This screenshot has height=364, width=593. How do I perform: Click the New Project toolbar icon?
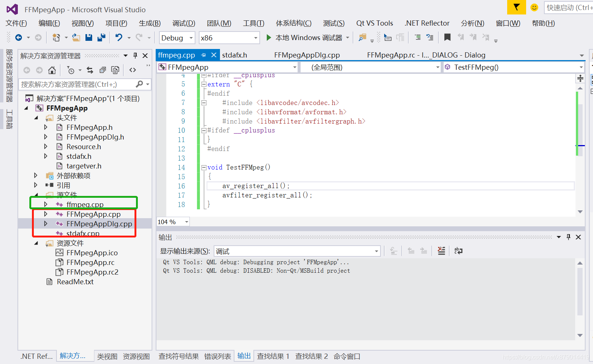pyautogui.click(x=56, y=37)
